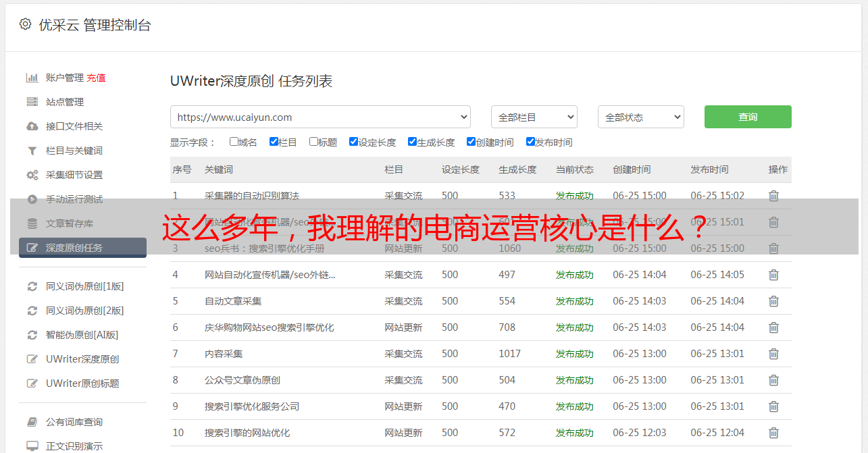This screenshot has height=453, width=868.
Task: Click the 账户管理 bar chart icon
Action: 32,78
